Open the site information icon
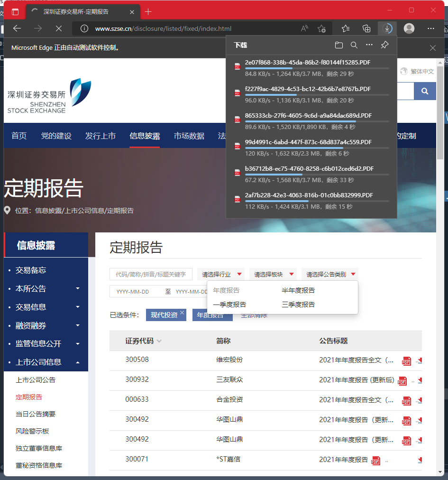Viewport: 448px width, 480px height. [x=84, y=28]
